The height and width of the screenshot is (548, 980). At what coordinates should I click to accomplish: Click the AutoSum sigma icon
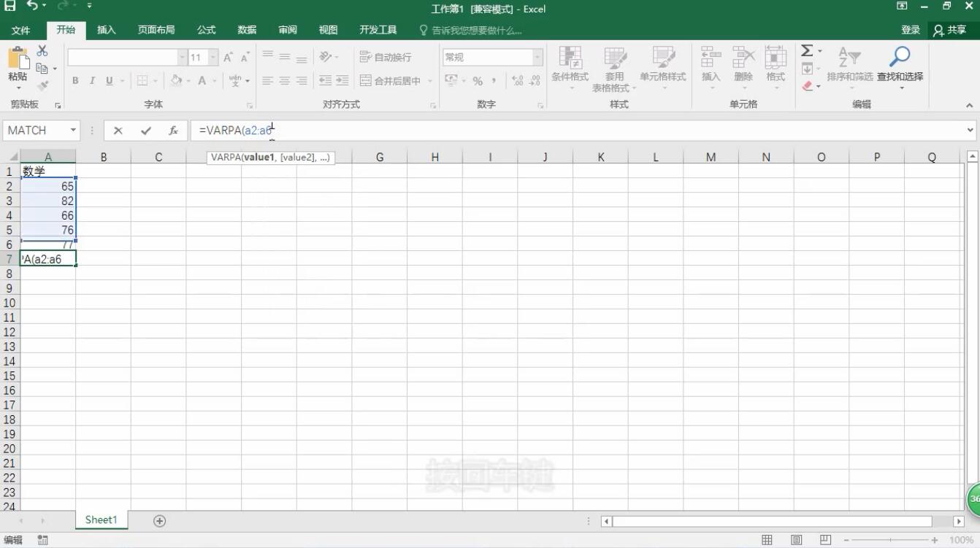pos(807,50)
